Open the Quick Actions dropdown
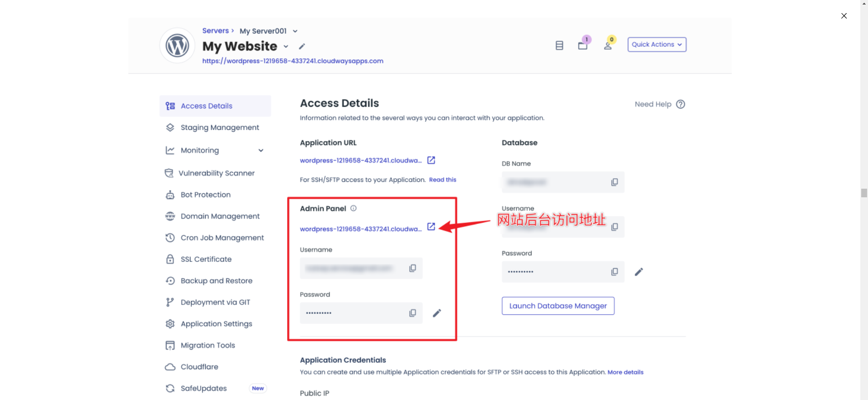868x400 pixels. coord(657,44)
